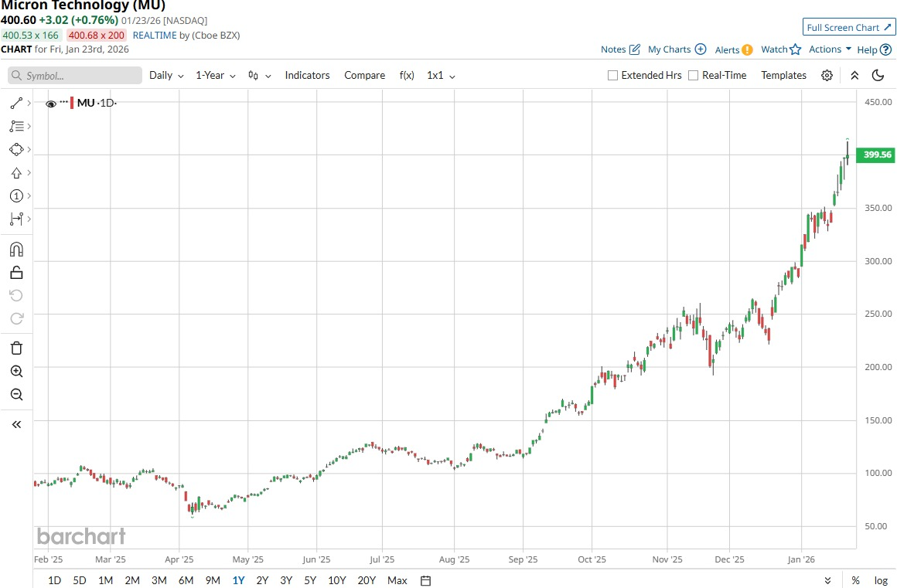Select the measure range tool

(16, 219)
